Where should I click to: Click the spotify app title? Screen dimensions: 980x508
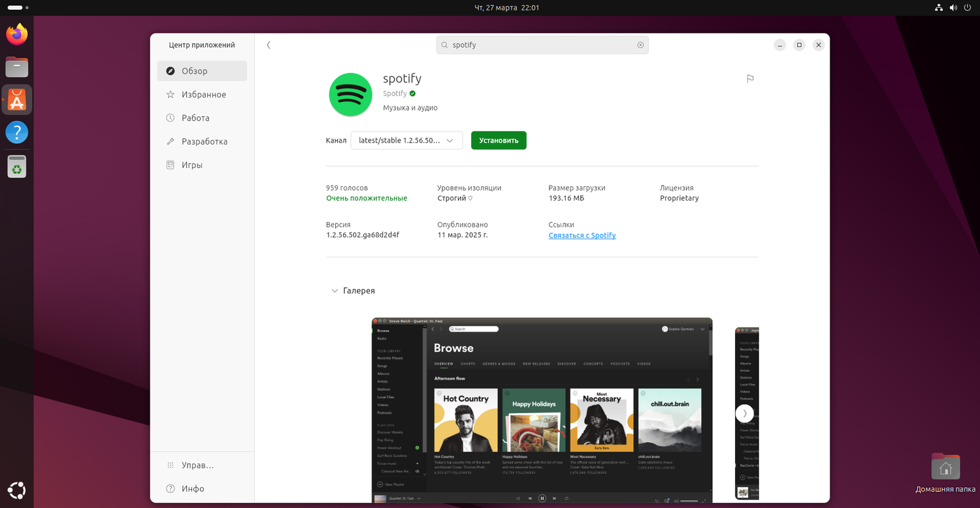click(x=402, y=78)
